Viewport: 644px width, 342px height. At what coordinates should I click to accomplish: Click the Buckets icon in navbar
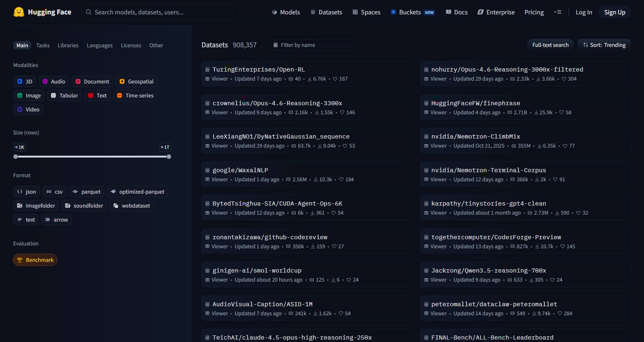(393, 12)
